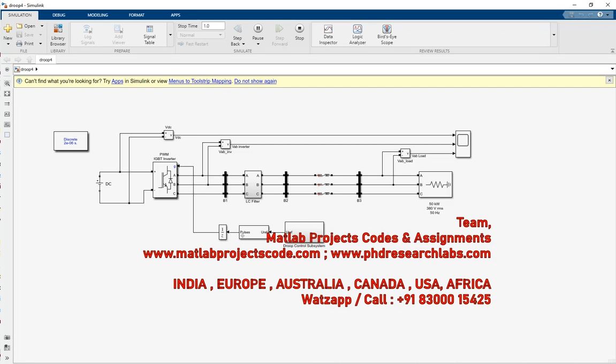Open the Data Inspector

click(x=328, y=35)
